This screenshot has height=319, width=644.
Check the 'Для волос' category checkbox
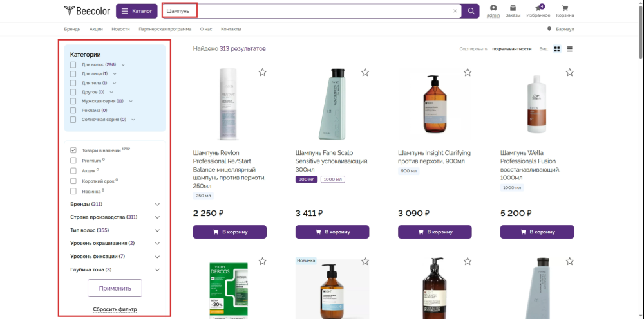73,64
